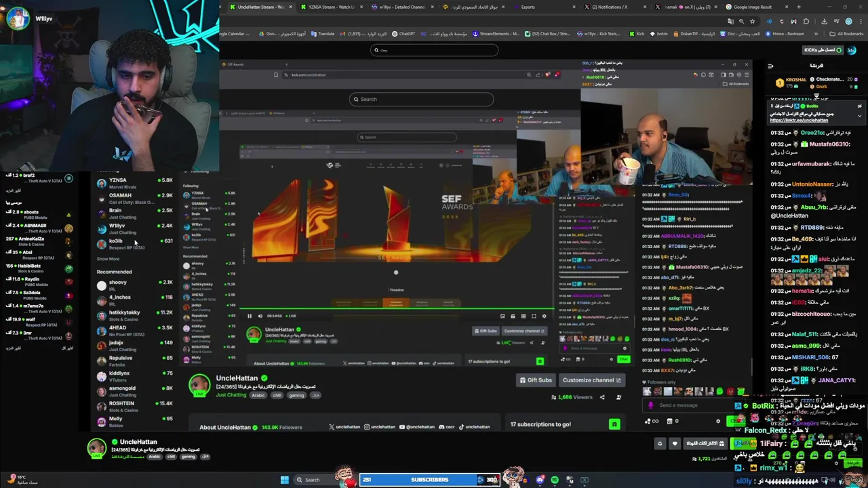
Task: Click user icon right of share icon
Action: click(x=618, y=397)
